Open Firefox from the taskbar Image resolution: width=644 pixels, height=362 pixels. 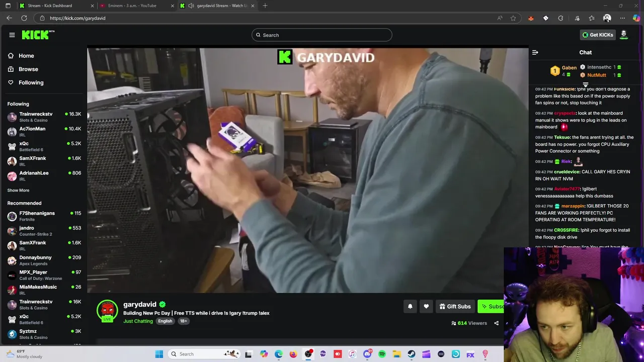pyautogui.click(x=293, y=354)
